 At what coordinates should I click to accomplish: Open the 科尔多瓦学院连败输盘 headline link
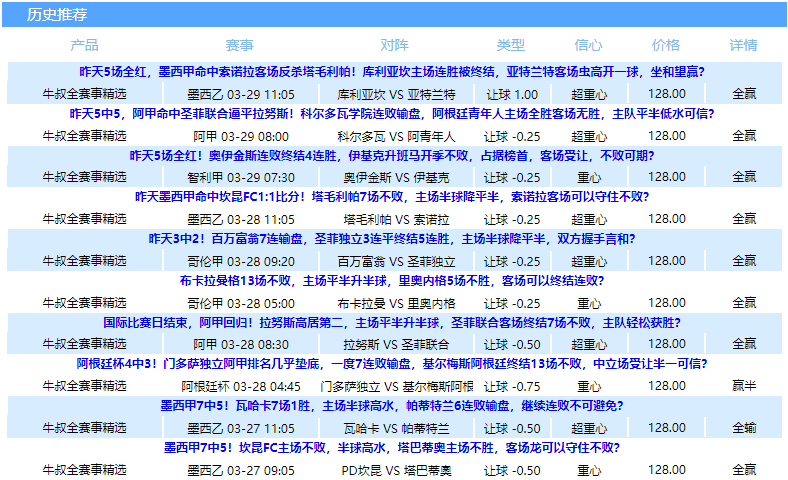point(392,114)
